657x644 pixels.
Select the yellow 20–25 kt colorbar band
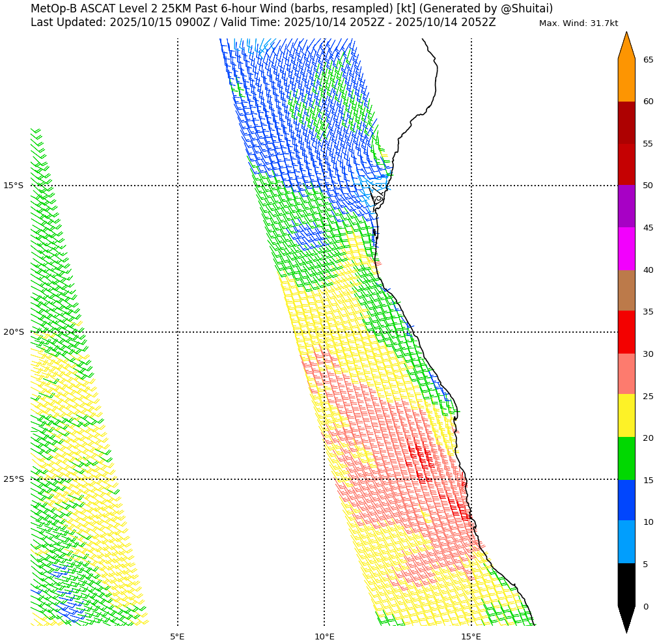(x=626, y=415)
